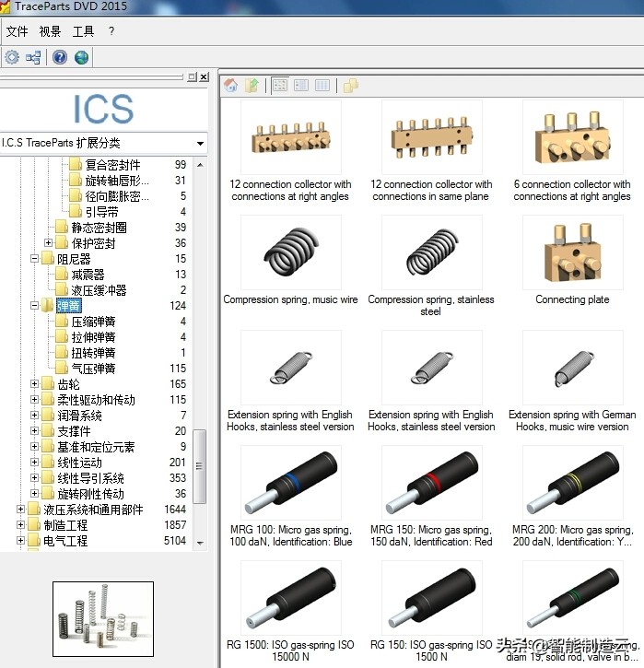Select the 气压弹簧 tree item
Screen dimensions: 644x668
93,369
